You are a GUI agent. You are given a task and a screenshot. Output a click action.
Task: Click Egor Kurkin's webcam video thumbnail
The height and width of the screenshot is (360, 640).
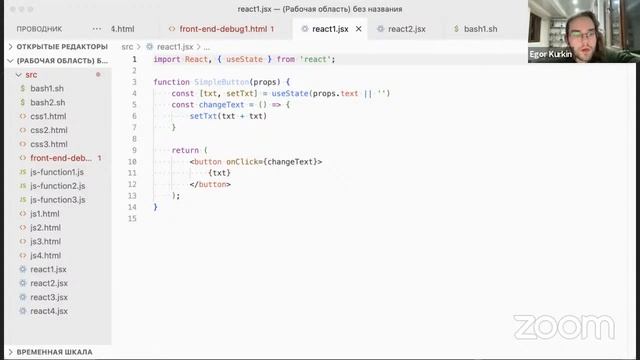(584, 31)
